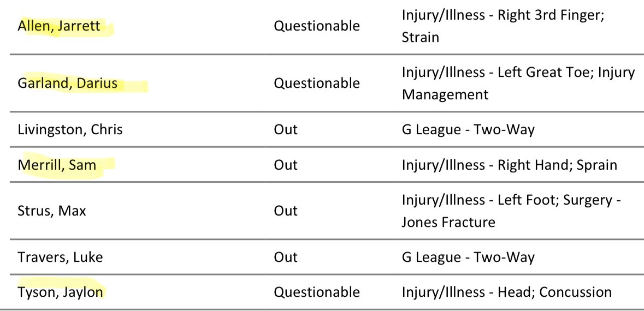Click Questionable status in Jaylon Tyson's row
Viewport: 644px width, 311px height.
pos(316,292)
